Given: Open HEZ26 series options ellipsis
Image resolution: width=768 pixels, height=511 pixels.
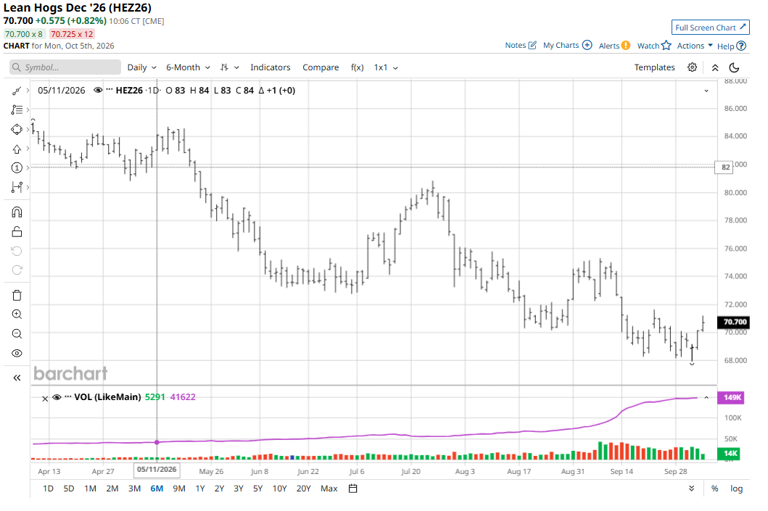Looking at the screenshot, I should tap(109, 90).
